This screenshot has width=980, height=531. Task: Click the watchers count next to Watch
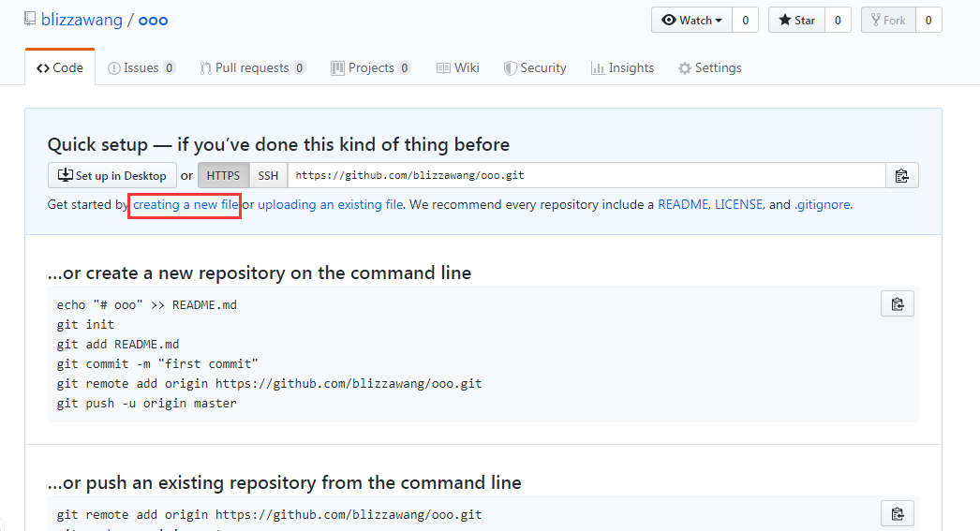click(x=745, y=20)
